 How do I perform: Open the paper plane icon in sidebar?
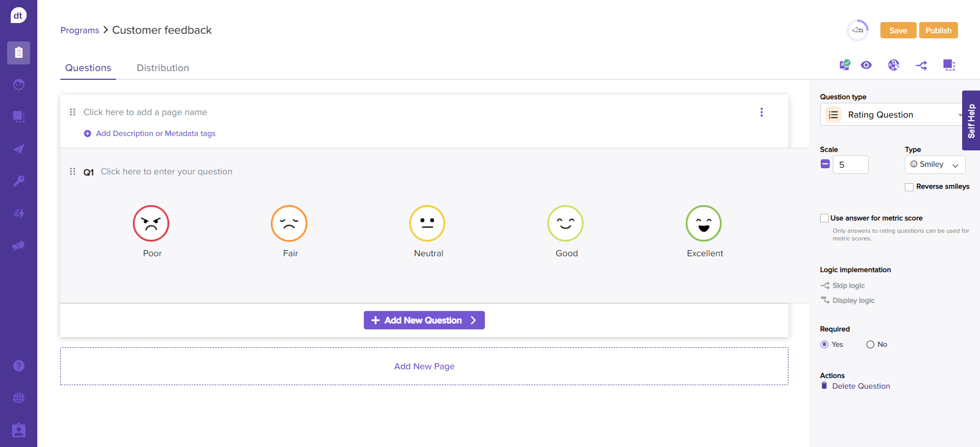click(x=19, y=149)
